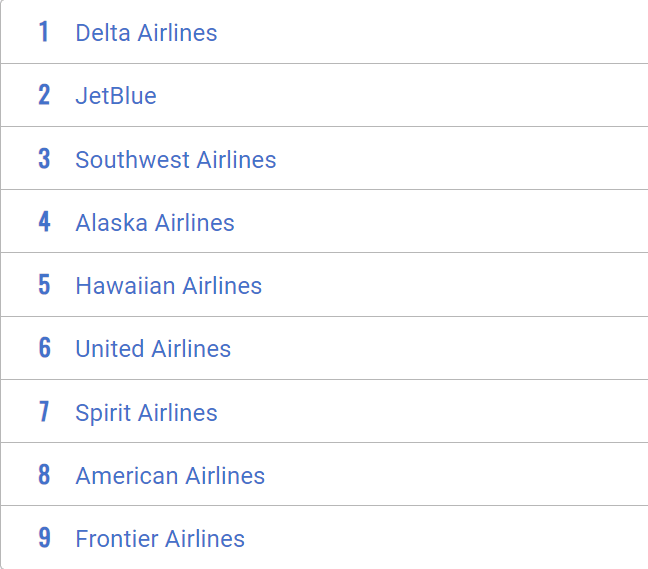Open the Delta Airlines link

click(x=146, y=33)
